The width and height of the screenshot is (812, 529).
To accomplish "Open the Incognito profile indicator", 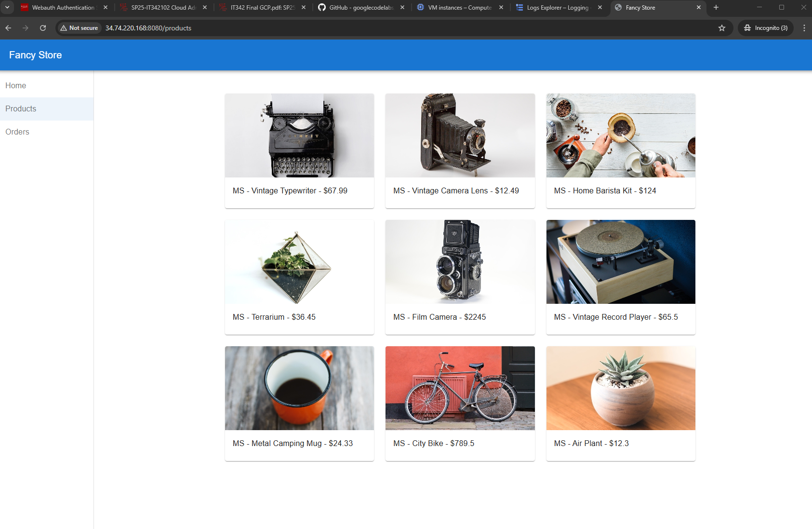I will [765, 28].
